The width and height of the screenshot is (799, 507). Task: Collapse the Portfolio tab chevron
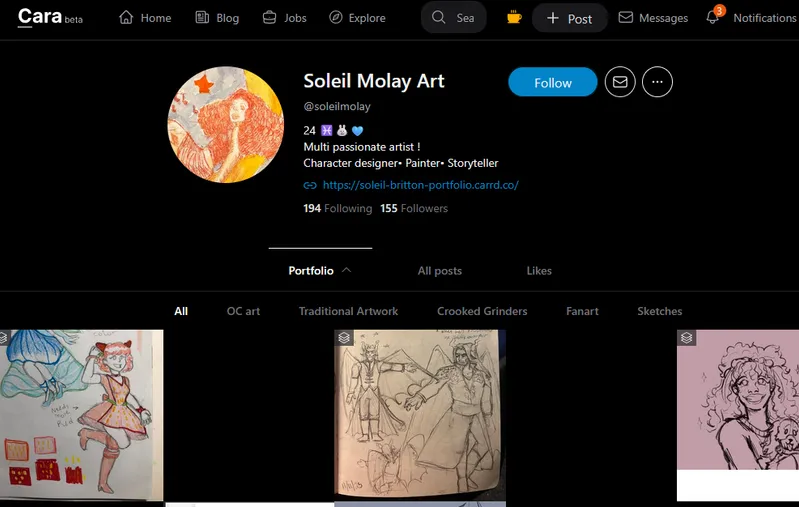pos(346,270)
